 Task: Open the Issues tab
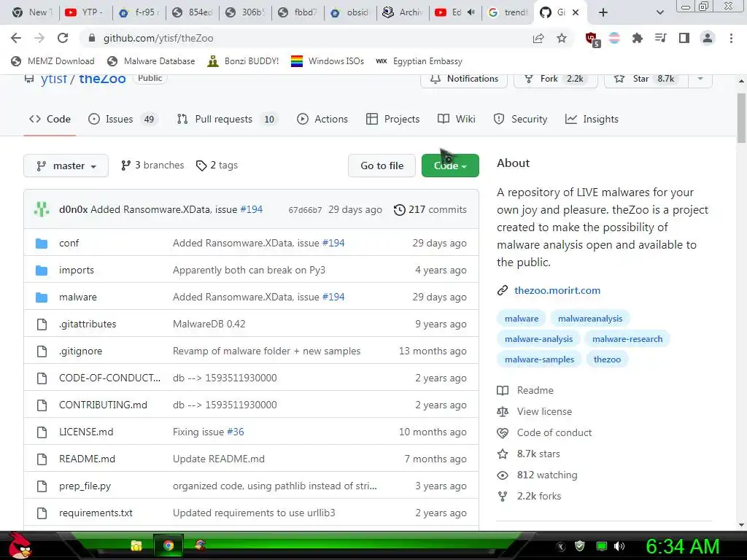tap(122, 119)
